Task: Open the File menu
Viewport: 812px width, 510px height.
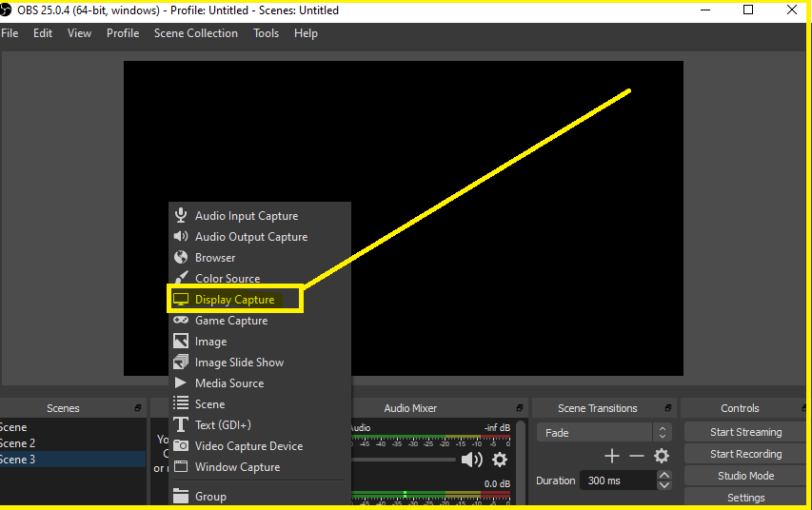Action: pos(10,33)
